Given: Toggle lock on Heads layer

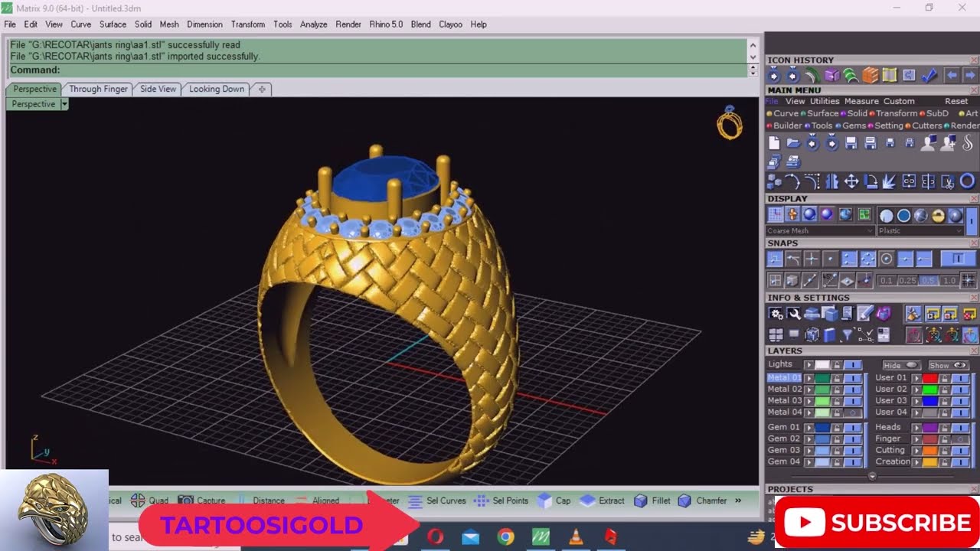Looking at the screenshot, I should (944, 428).
